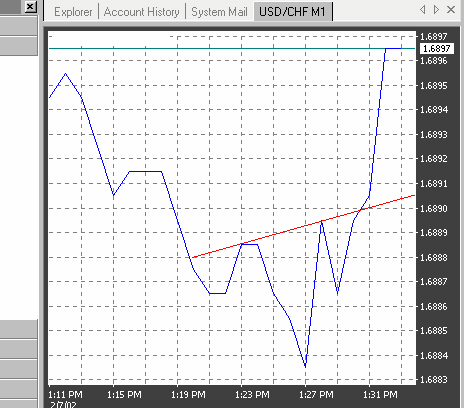Click the 1.6890 price scale label
The width and height of the screenshot is (464, 408).
pos(434,209)
